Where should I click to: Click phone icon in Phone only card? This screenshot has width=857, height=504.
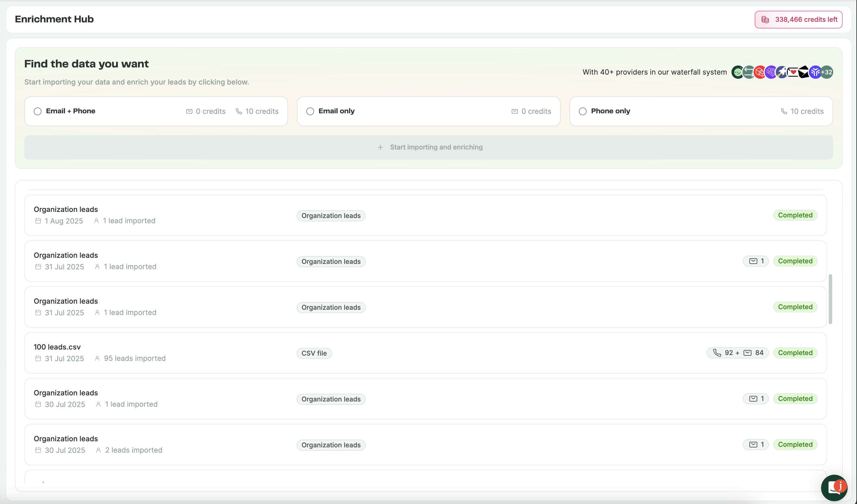pos(784,111)
